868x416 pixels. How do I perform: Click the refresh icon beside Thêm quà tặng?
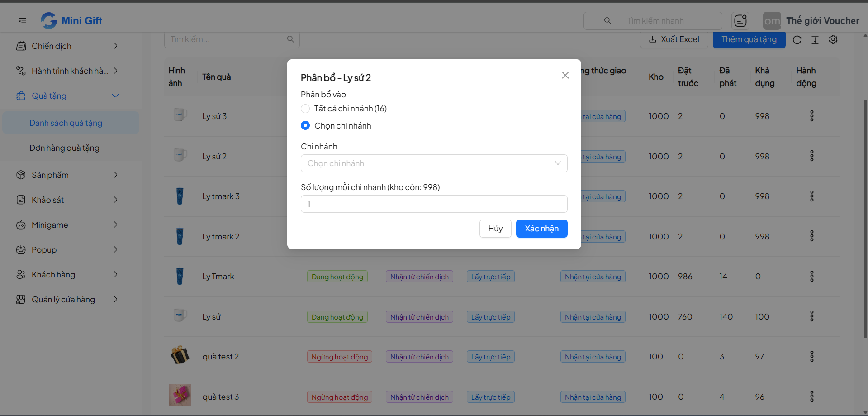point(797,40)
